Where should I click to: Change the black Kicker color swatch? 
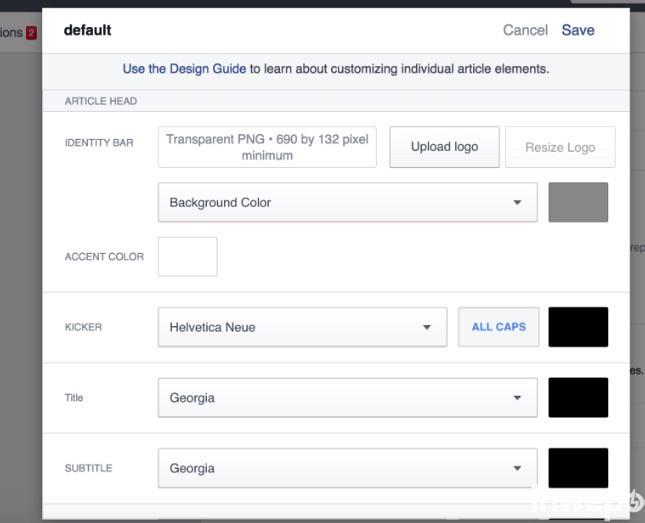578,327
